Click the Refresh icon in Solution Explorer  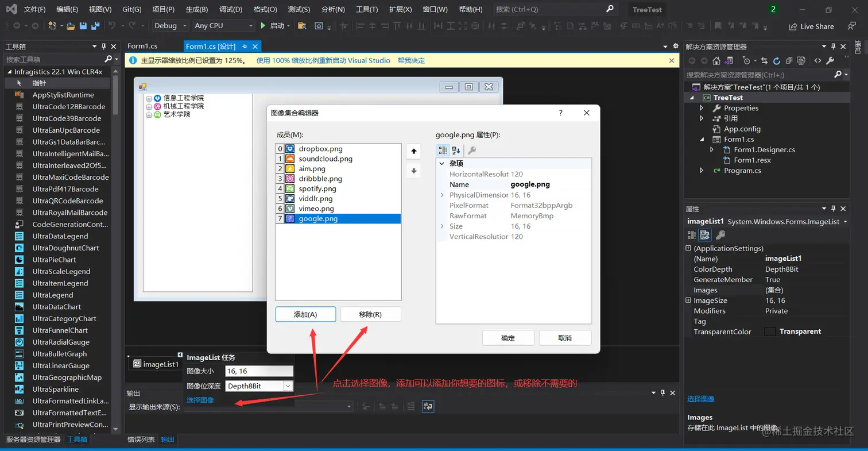(776, 60)
